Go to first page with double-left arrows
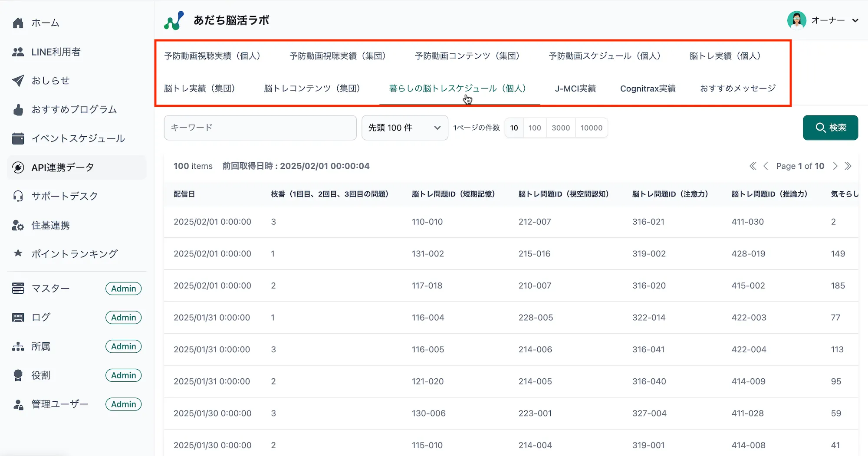This screenshot has width=868, height=456. 753,166
